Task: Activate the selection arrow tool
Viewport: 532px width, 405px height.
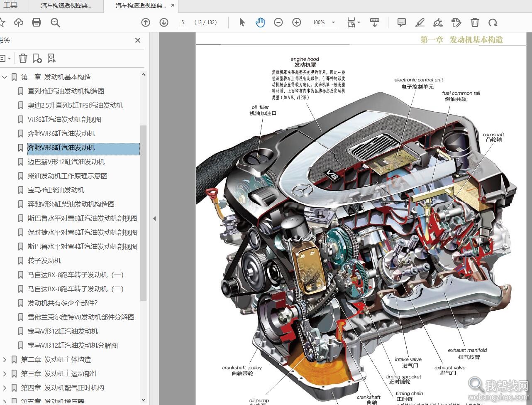Action: (242, 22)
